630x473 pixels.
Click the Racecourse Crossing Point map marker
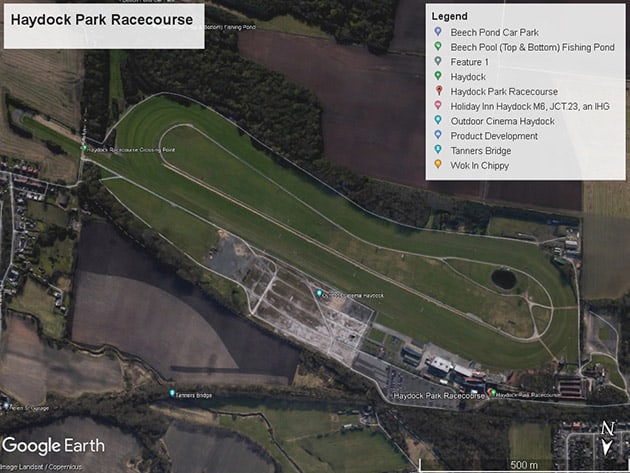tap(84, 148)
